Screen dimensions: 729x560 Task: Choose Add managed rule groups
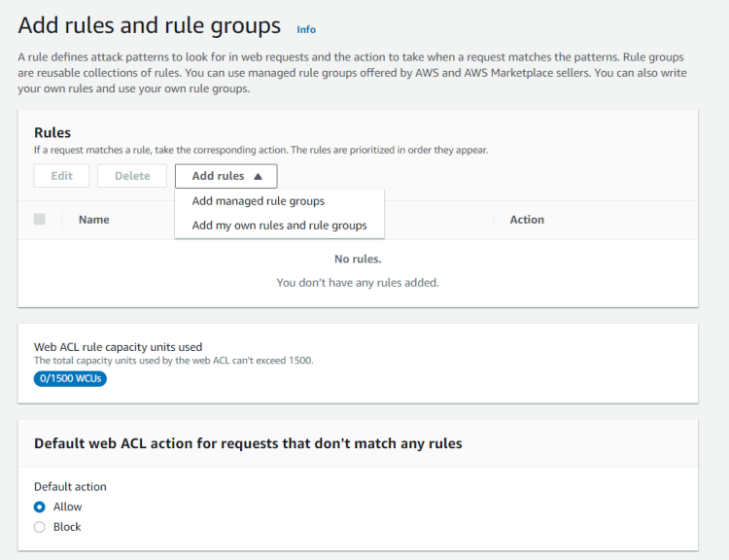tap(259, 201)
